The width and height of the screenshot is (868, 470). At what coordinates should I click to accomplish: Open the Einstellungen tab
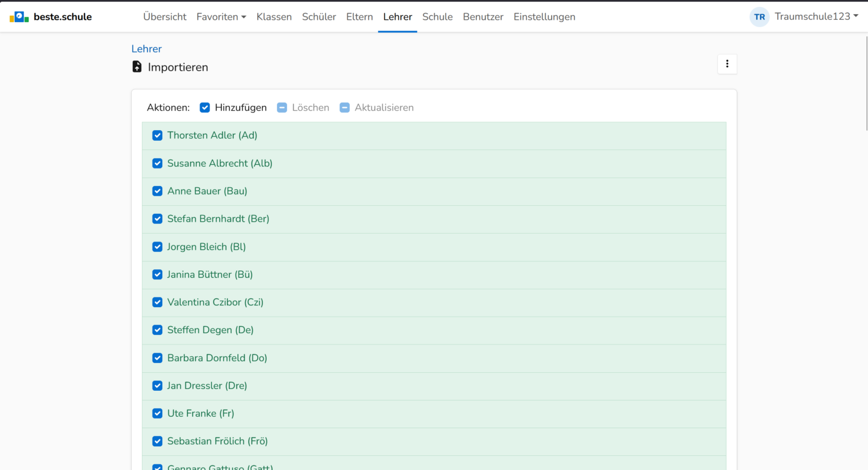pos(544,17)
